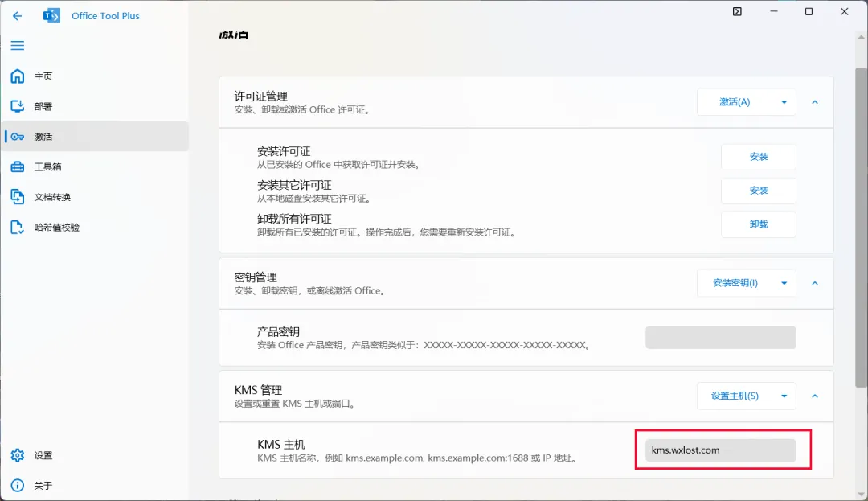The height and width of the screenshot is (501, 868).
Task: Toggle the hamburger navigation menu
Action: (17, 45)
